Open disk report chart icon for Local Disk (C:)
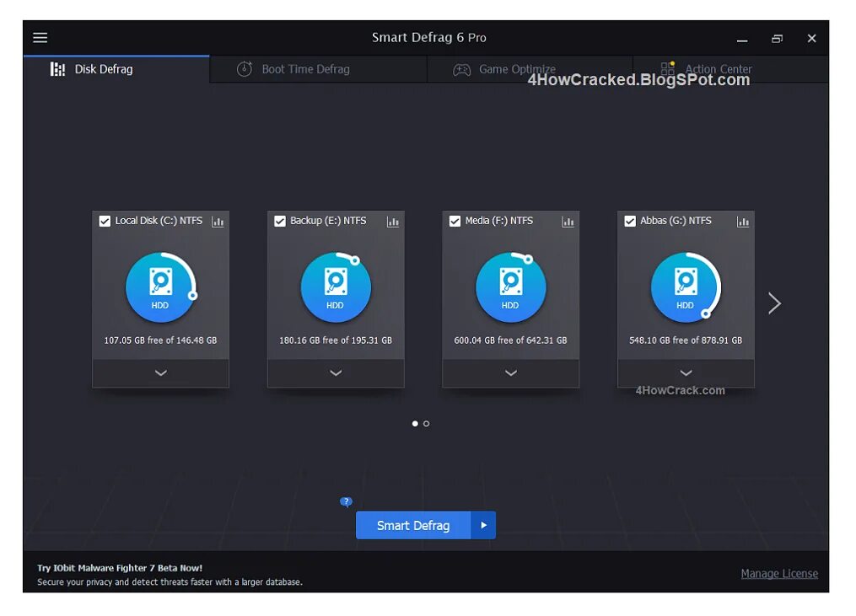The width and height of the screenshot is (856, 616). 218,222
